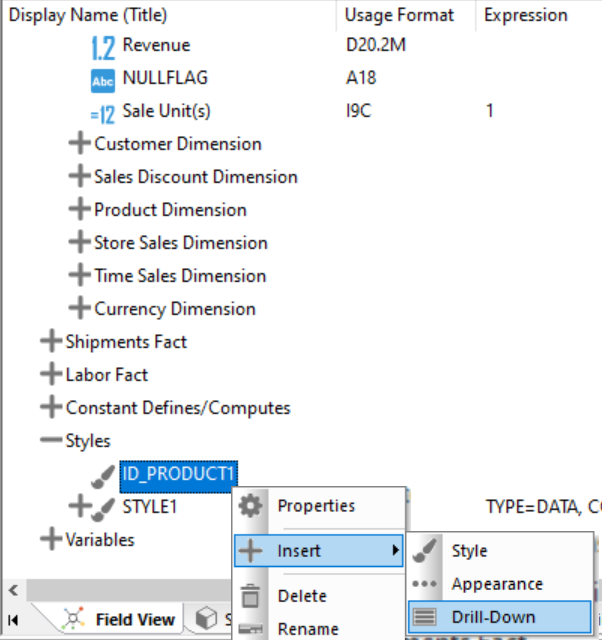602x640 pixels.
Task: Click the Abc icon beside NULLFLAG
Action: point(103,81)
